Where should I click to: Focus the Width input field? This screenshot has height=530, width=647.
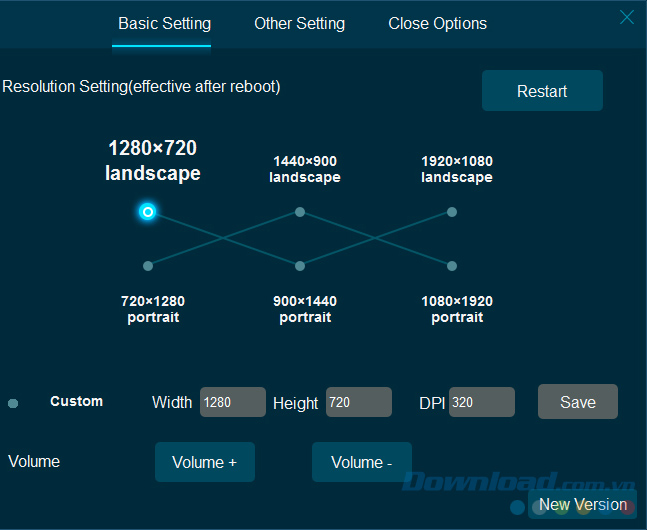[232, 402]
